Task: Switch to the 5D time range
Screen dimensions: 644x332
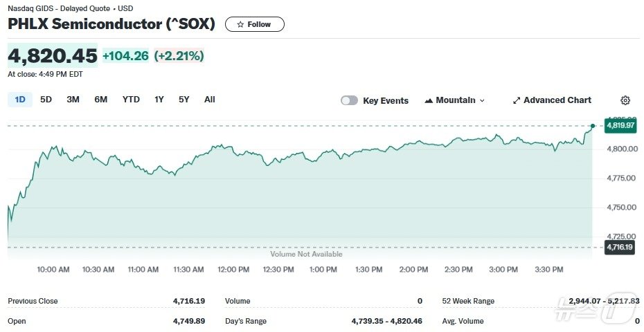Action: click(46, 100)
